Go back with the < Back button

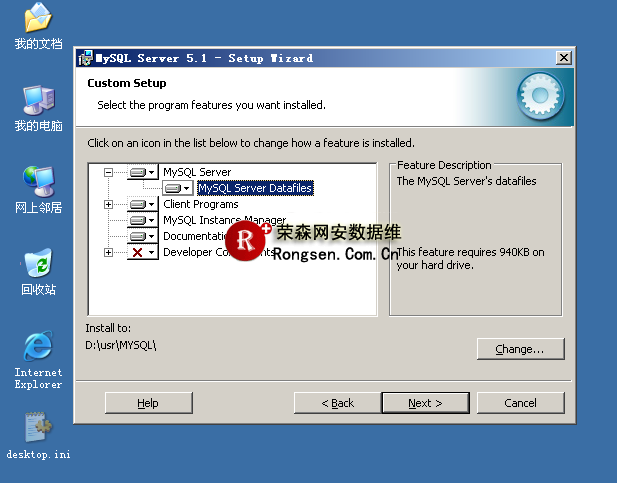click(x=338, y=403)
